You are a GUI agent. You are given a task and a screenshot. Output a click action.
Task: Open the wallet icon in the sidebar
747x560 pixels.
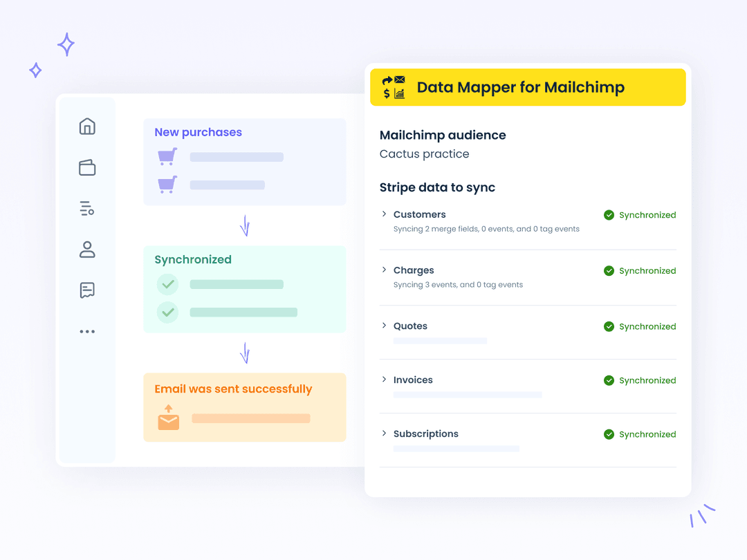coord(87,167)
